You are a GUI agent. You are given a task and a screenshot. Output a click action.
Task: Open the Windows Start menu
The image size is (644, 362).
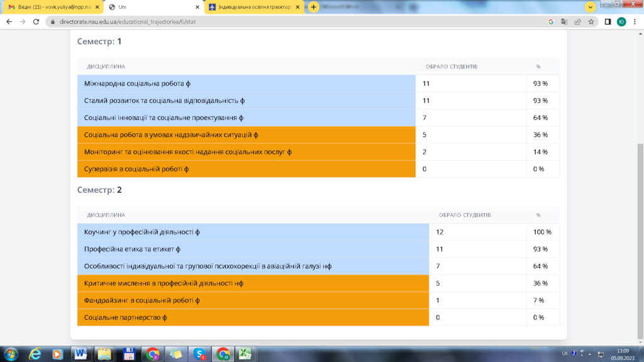[x=11, y=354]
